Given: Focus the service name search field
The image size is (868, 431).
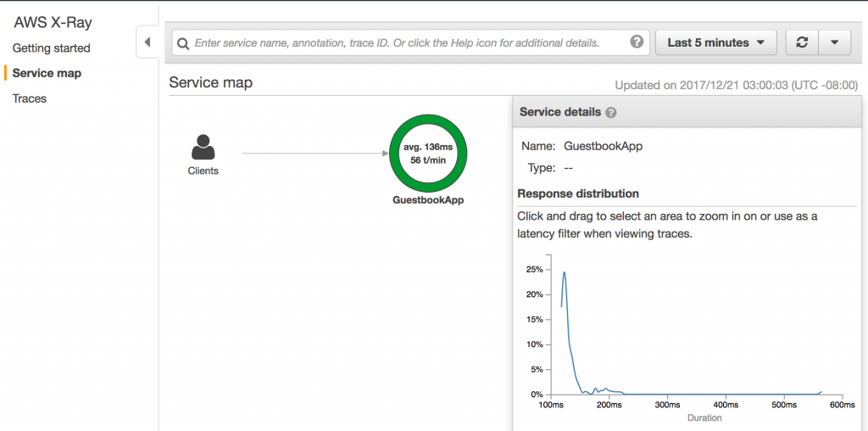Looking at the screenshot, I should tap(410, 42).
